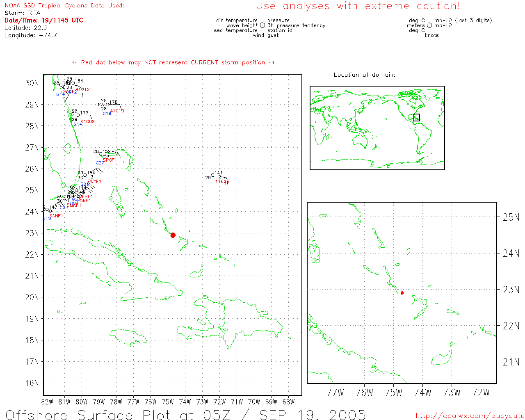Click the FWYF1 station label
The image size is (525, 420).
point(94,181)
